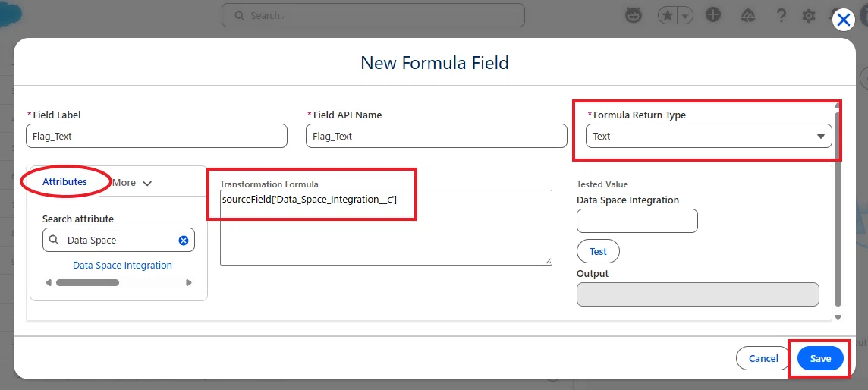
Task: Click the Test button
Action: pyautogui.click(x=598, y=251)
